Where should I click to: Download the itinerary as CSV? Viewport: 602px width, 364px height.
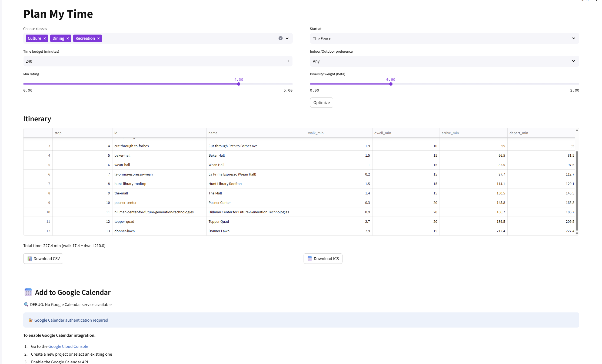[43, 258]
